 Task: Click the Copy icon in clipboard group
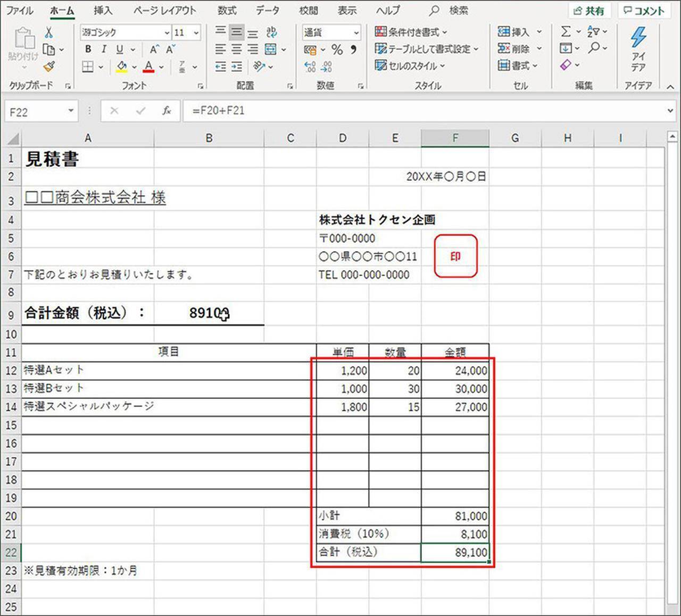tap(49, 49)
